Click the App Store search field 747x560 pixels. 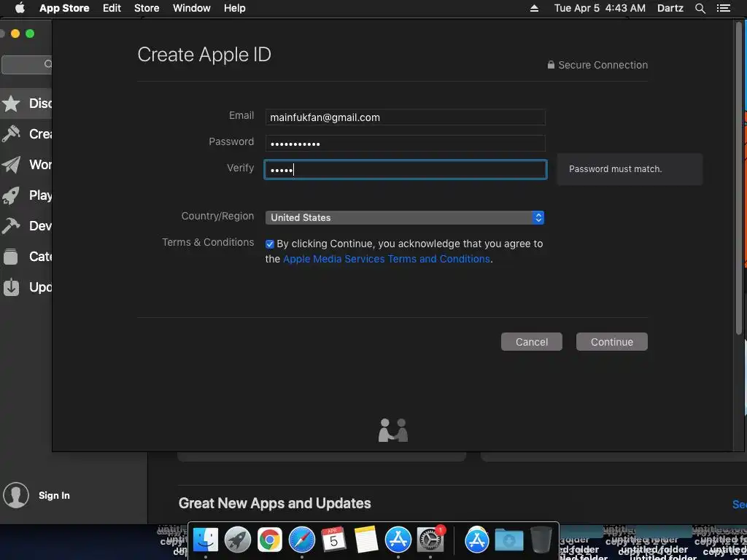pyautogui.click(x=27, y=64)
